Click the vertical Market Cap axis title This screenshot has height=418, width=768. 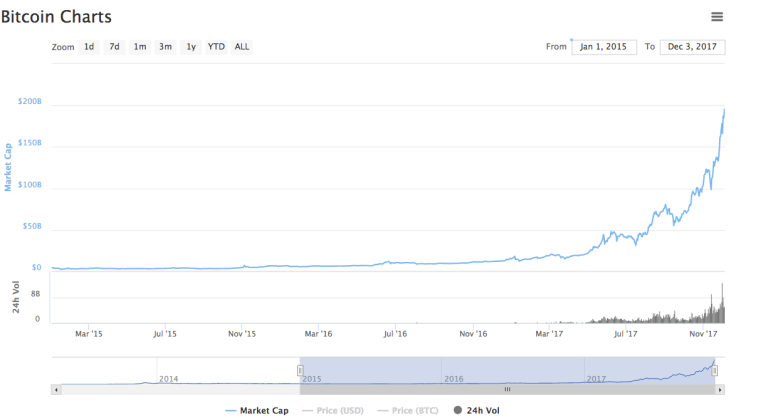(8, 167)
